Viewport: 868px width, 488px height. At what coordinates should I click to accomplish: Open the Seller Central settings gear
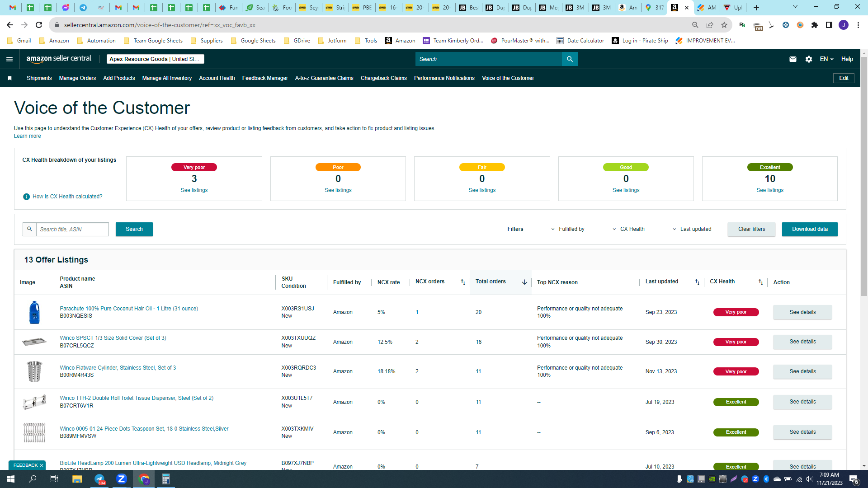(x=809, y=59)
